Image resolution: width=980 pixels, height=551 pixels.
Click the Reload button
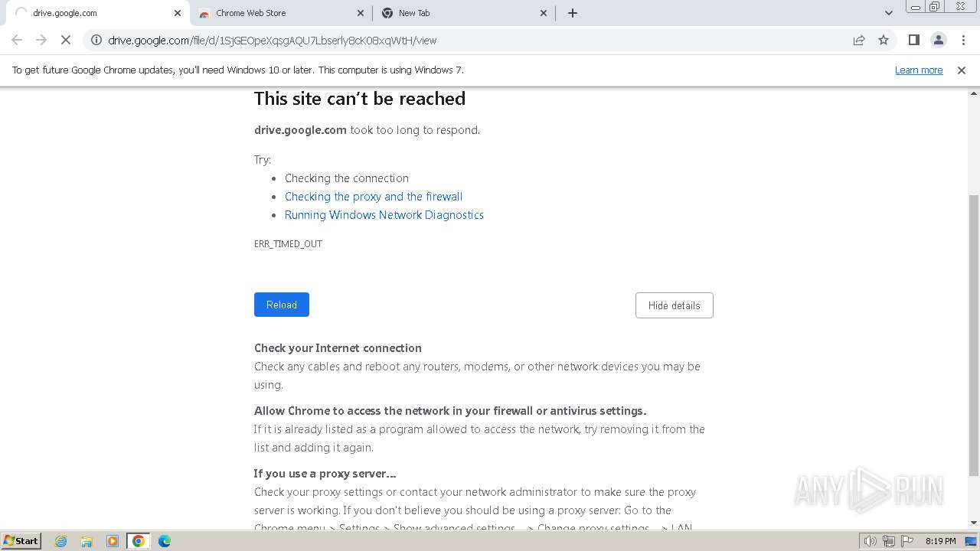(282, 305)
